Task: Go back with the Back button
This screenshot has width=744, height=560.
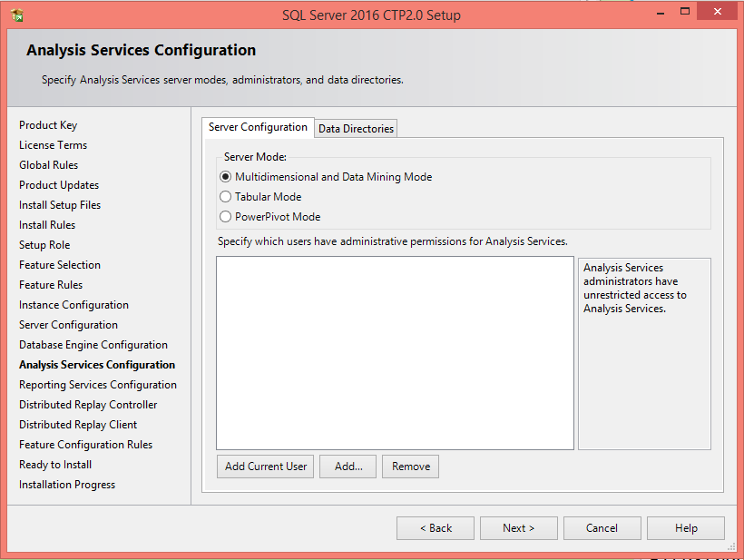Action: [x=436, y=528]
